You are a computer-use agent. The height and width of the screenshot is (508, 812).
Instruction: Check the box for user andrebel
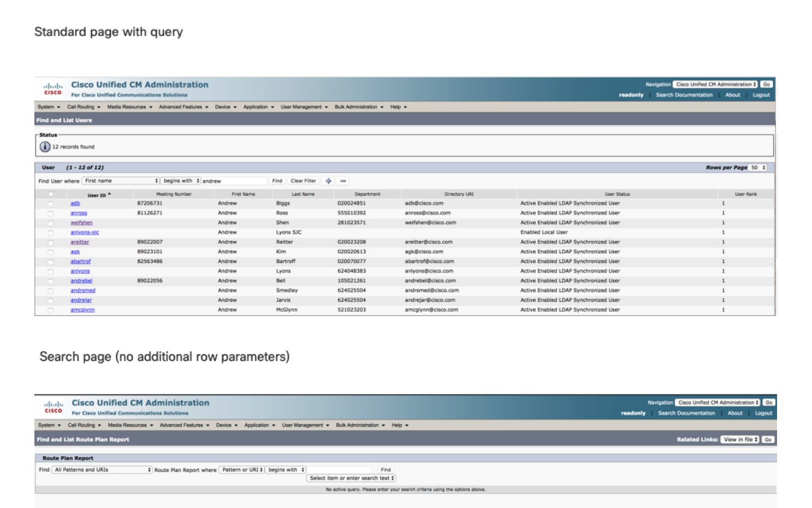click(51, 281)
